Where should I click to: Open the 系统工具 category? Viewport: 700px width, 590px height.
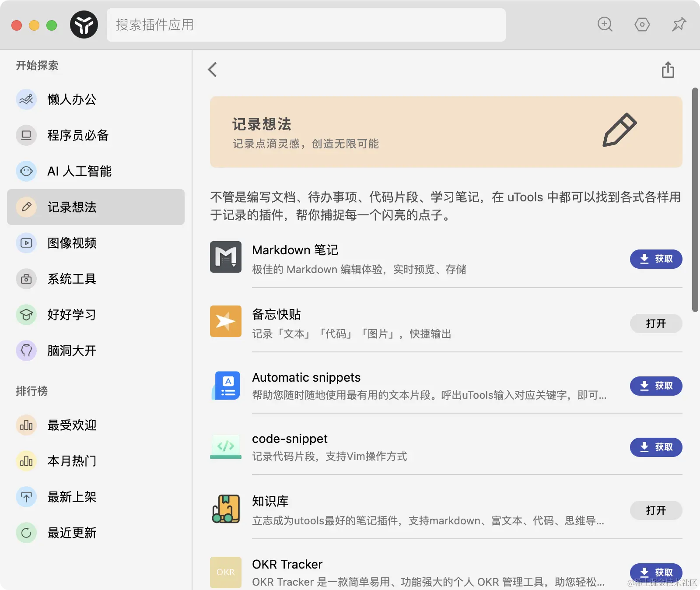tap(96, 279)
